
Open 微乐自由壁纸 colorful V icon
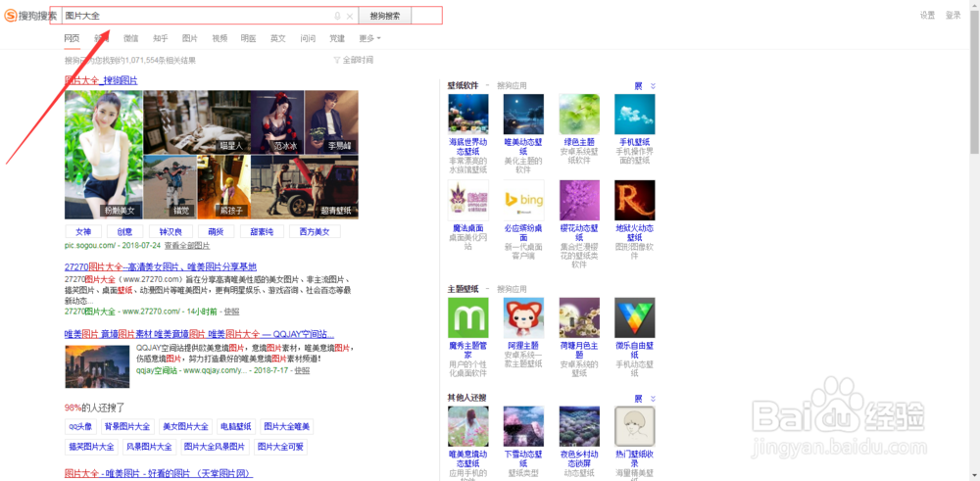(635, 317)
